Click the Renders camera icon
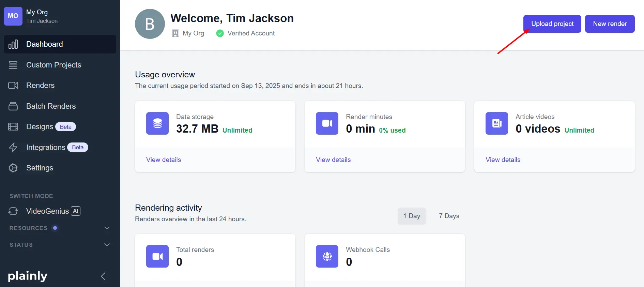 click(13, 86)
